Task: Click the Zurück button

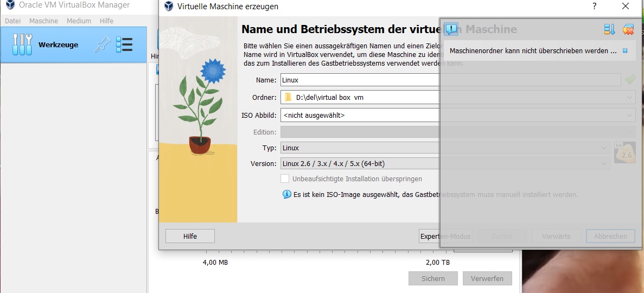Action: tap(502, 236)
